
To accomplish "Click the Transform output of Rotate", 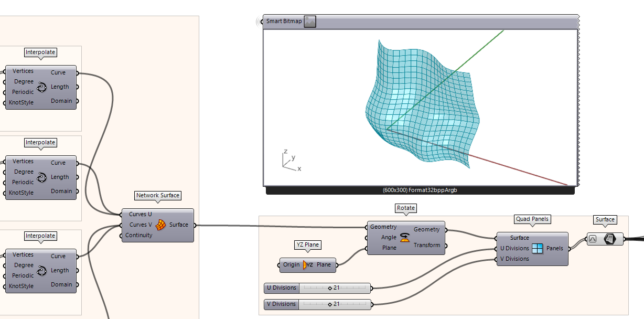I will click(x=426, y=246).
